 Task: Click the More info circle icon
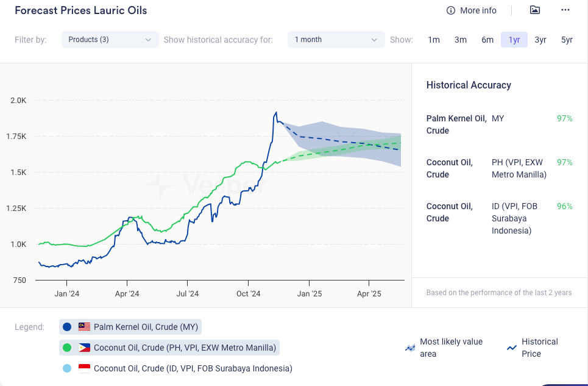(x=451, y=10)
